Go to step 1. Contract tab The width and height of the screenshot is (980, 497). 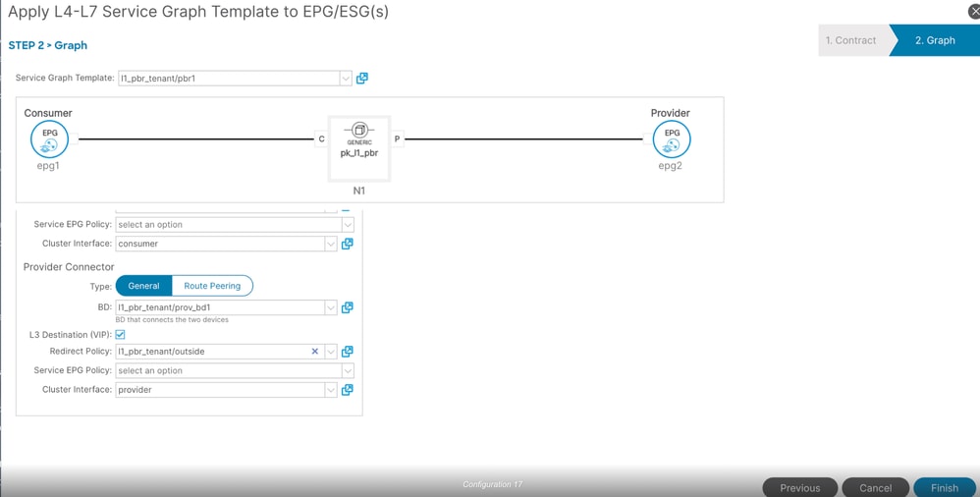(x=851, y=40)
